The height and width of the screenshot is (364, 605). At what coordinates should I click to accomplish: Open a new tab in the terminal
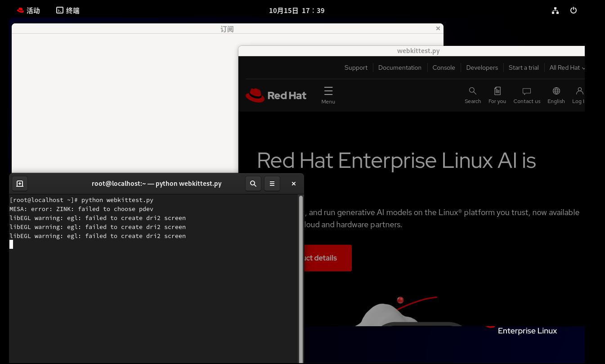(x=20, y=184)
